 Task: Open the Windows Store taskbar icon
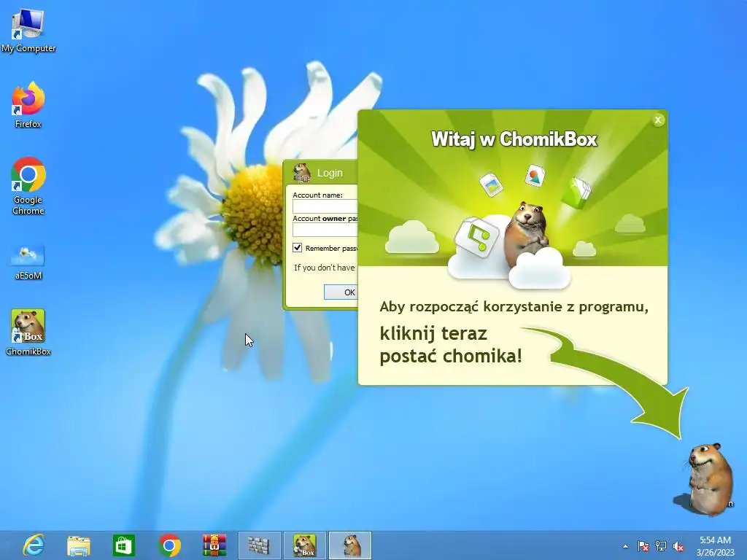click(x=123, y=545)
